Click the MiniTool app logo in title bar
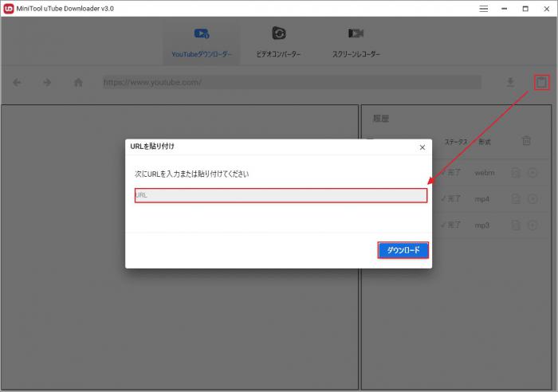This screenshot has height=392, width=558. point(9,9)
